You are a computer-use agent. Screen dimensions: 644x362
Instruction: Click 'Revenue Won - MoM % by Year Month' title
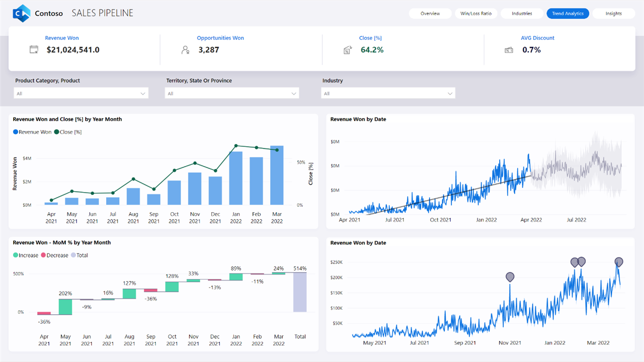click(x=62, y=243)
